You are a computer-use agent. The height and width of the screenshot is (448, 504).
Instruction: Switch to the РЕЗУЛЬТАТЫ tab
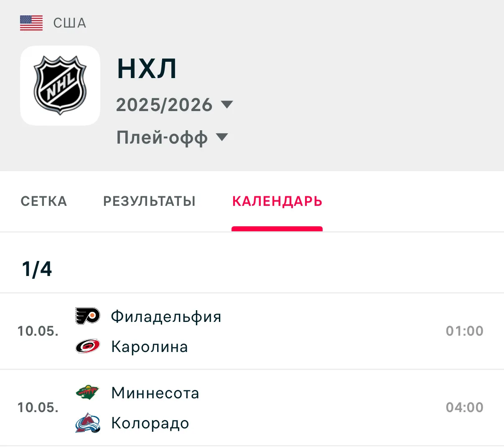pyautogui.click(x=149, y=201)
